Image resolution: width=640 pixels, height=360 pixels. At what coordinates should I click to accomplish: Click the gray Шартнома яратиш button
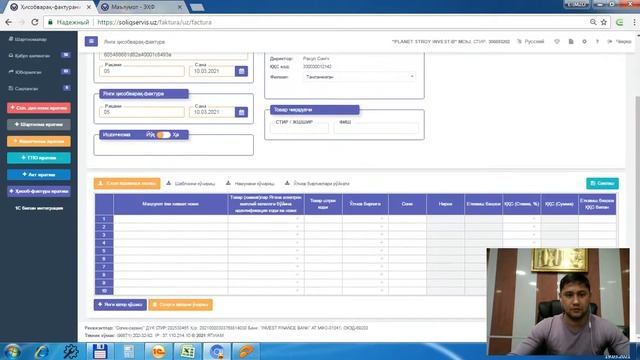[x=39, y=124]
